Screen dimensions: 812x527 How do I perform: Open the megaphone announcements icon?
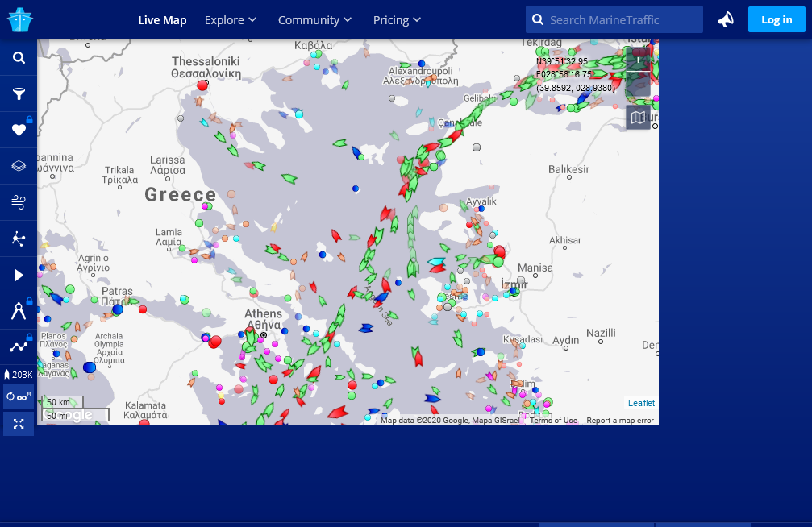(726, 19)
